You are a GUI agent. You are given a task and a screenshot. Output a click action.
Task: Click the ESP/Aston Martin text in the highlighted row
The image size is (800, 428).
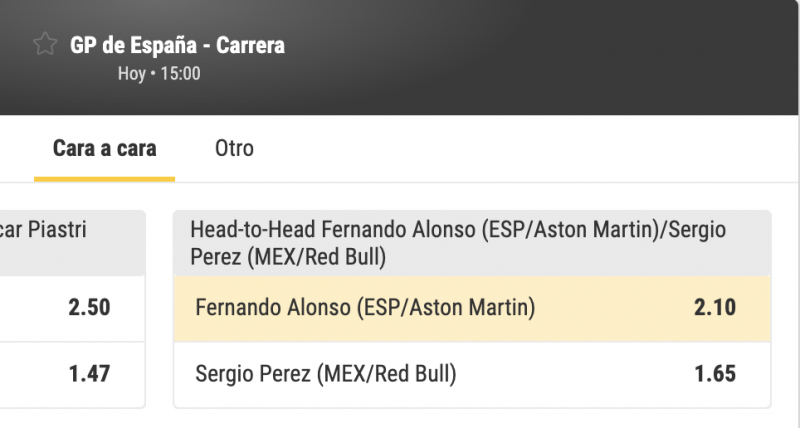[x=445, y=307]
